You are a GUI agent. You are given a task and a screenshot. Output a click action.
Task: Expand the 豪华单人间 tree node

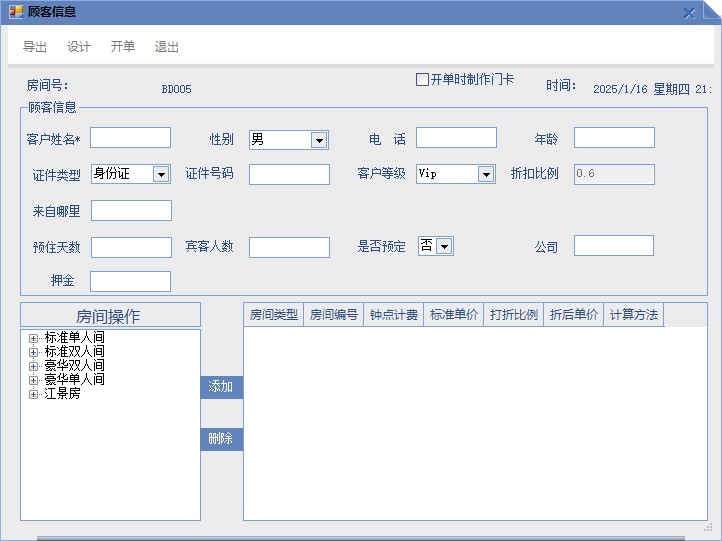[x=33, y=380]
